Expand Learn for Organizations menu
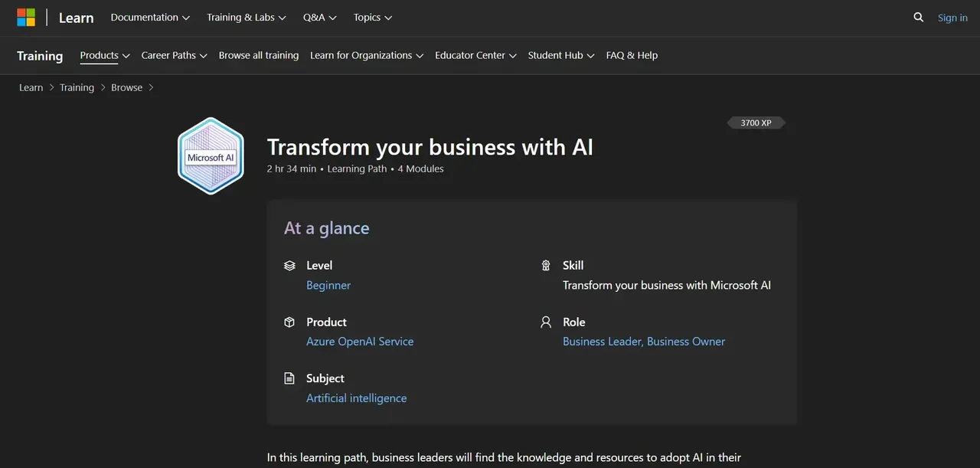The image size is (980, 468). [x=367, y=55]
